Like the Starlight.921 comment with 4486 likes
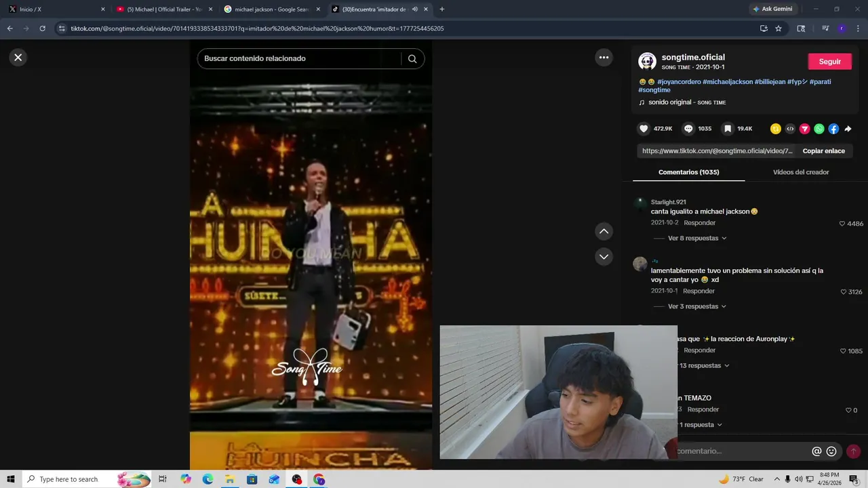The width and height of the screenshot is (868, 488). click(842, 224)
